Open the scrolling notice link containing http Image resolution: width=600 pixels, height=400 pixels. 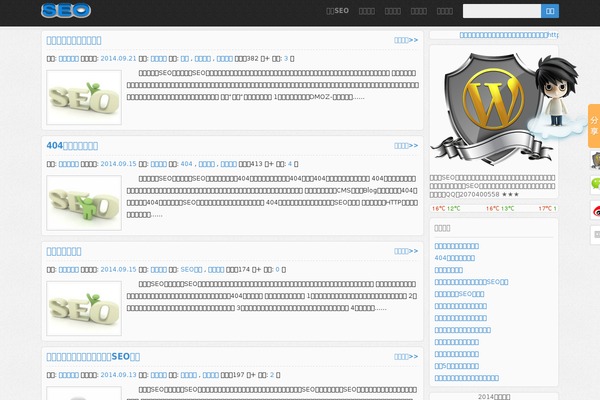[x=509, y=35]
